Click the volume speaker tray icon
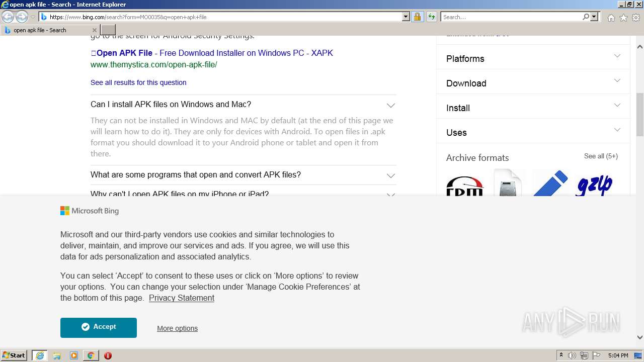This screenshot has width=644, height=362. (572, 355)
